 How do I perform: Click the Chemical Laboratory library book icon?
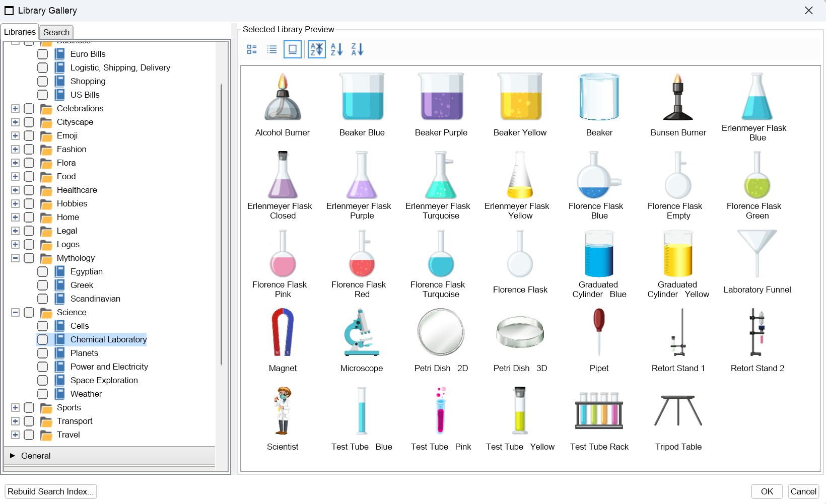60,339
